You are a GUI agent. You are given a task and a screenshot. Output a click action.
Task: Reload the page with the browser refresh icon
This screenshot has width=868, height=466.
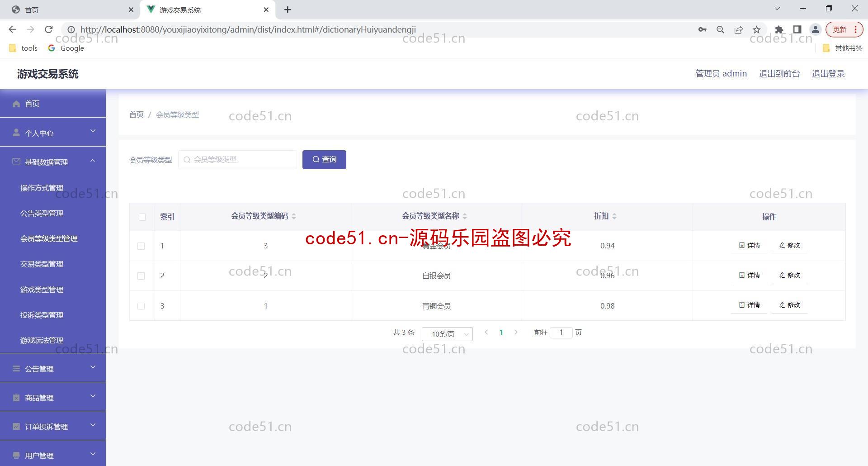pos(49,29)
